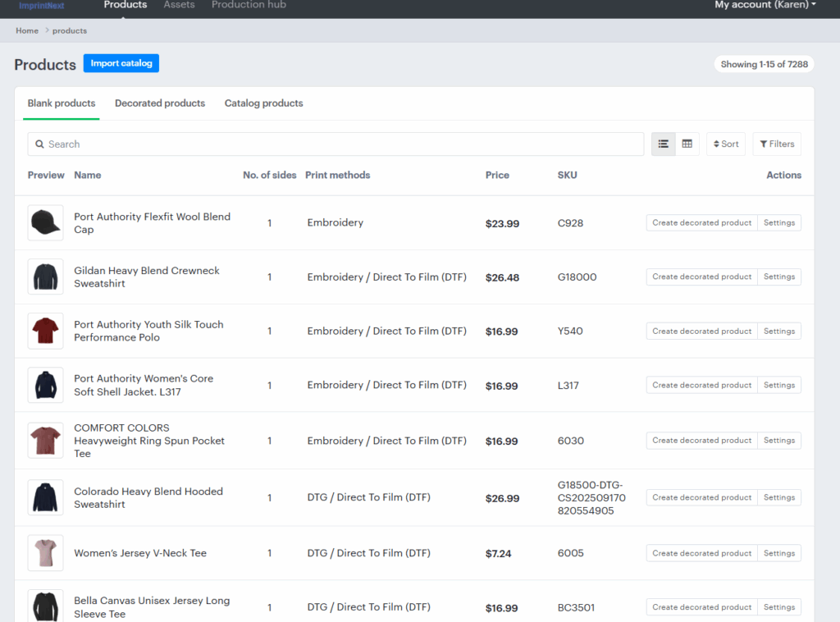Viewport: 840px width, 622px height.
Task: Click the search magnifier icon
Action: [39, 144]
